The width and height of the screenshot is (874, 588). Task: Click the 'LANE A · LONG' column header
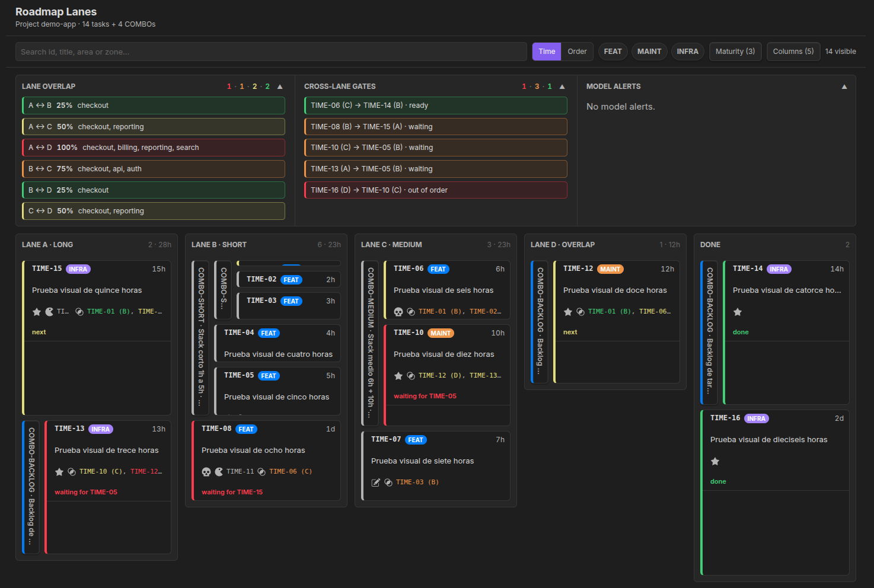click(x=47, y=245)
